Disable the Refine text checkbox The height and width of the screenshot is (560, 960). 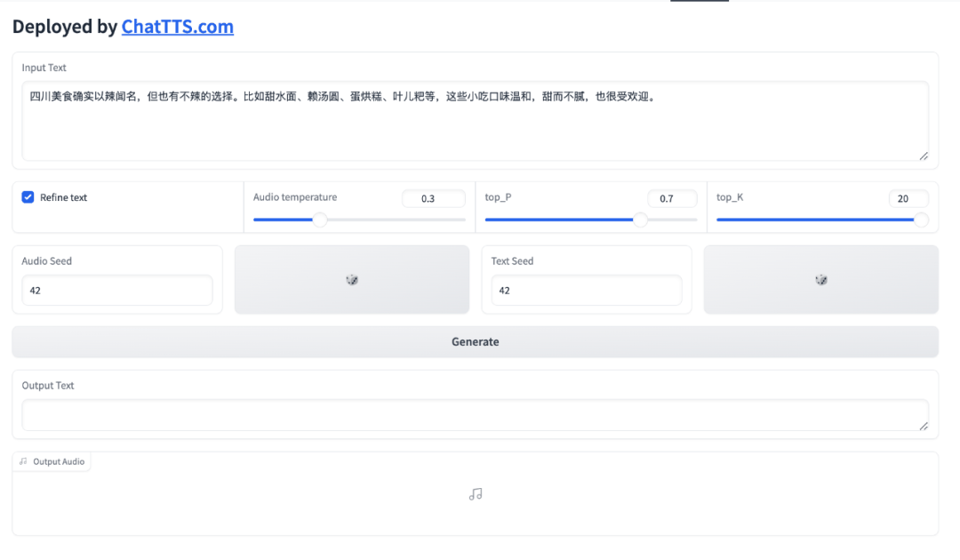[x=28, y=197]
